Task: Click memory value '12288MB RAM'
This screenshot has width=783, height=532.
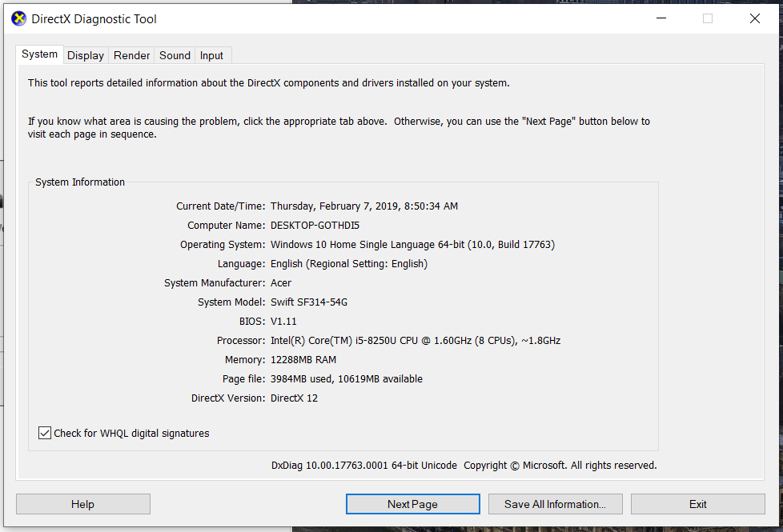Action: point(303,360)
